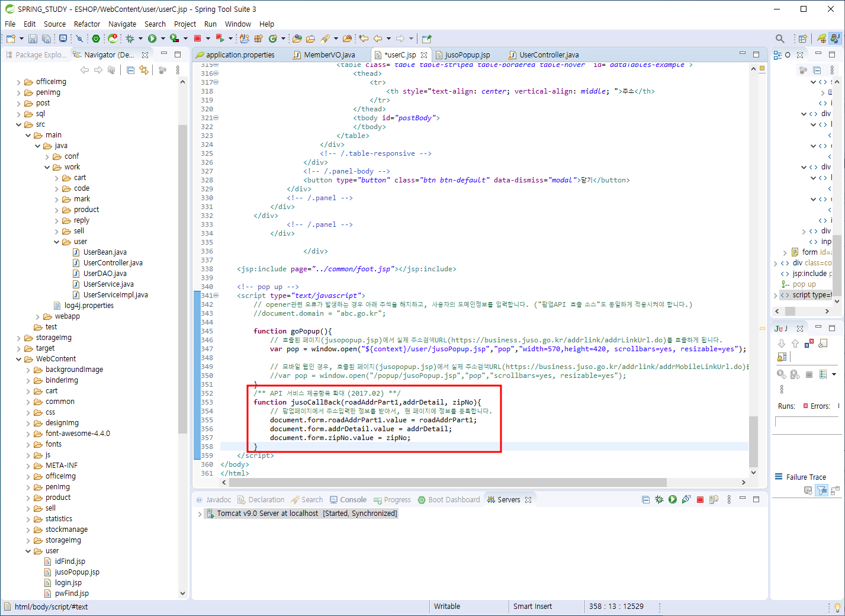Click the Pin Editor icon in the main toolbar

click(427, 38)
